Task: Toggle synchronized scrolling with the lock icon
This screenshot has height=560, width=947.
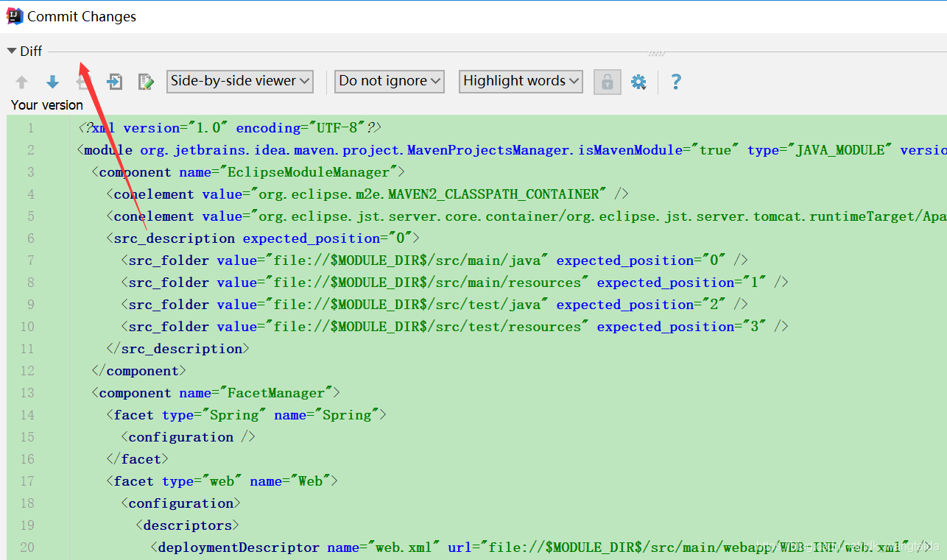Action: coord(607,81)
